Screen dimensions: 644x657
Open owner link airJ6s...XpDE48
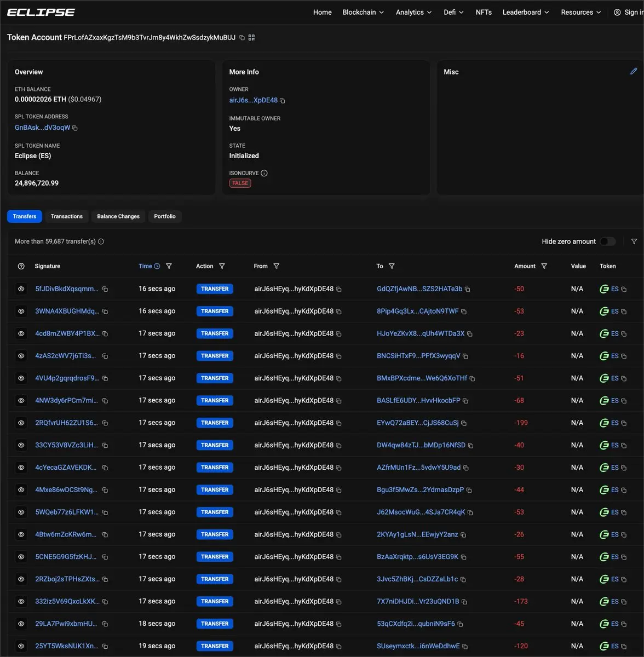coord(253,100)
